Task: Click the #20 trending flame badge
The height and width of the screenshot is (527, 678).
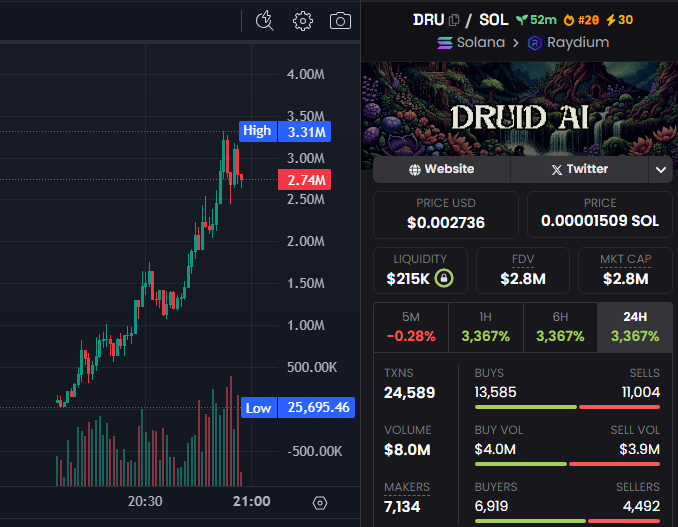Action: [x=581, y=20]
